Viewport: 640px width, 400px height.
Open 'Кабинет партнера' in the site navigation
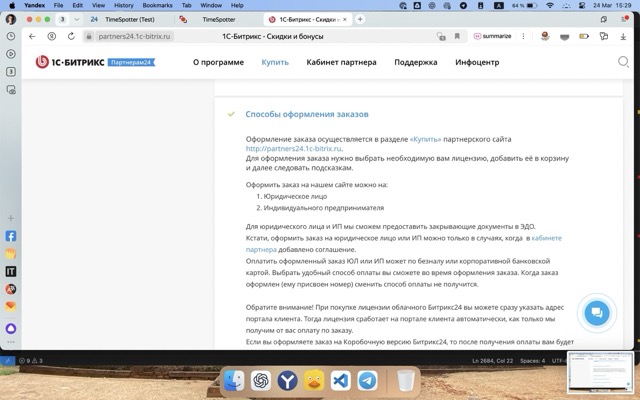coord(341,62)
